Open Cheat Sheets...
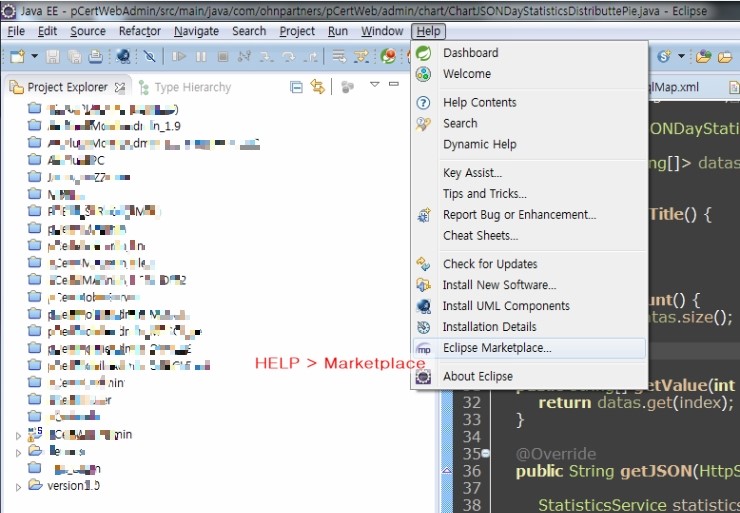This screenshot has width=740, height=513. click(529, 235)
